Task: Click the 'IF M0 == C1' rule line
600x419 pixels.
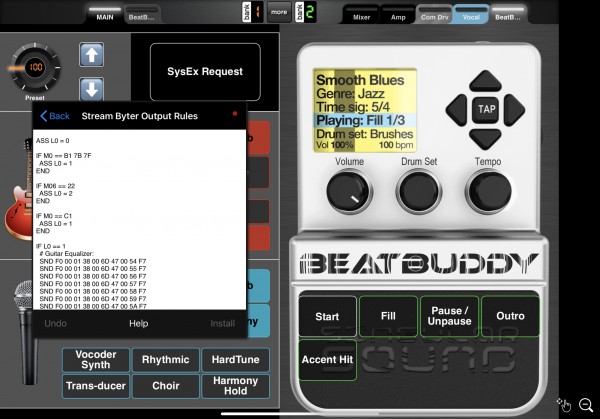Action: pyautogui.click(x=54, y=216)
